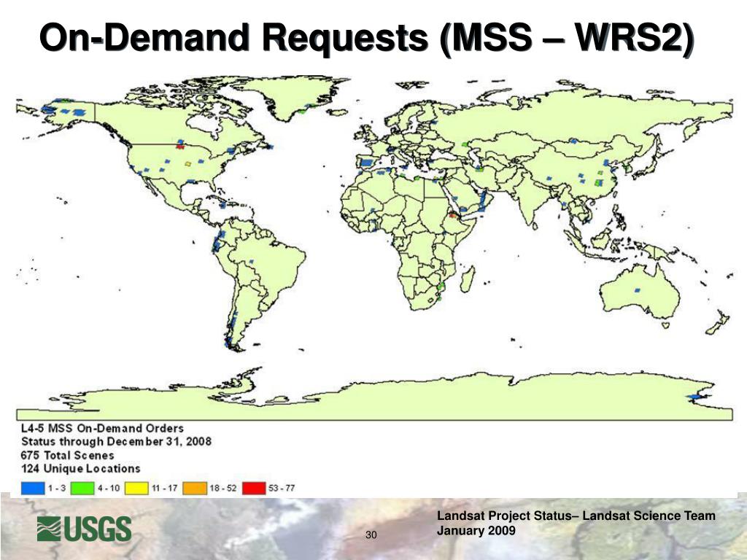The width and height of the screenshot is (747, 560).
Task: Select the orange 18 - 52 legend swatch
Action: click(x=196, y=488)
